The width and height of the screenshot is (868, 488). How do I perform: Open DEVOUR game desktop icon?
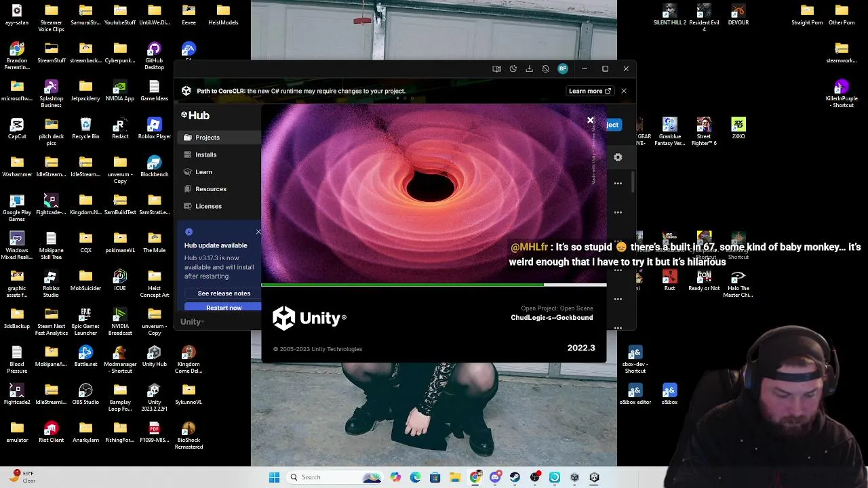(x=738, y=14)
